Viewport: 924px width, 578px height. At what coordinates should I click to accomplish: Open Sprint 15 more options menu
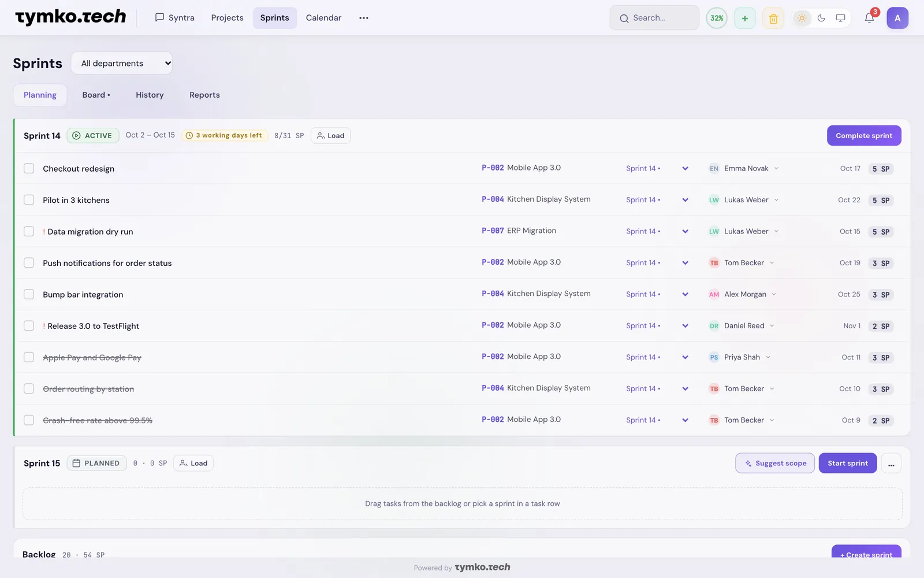(x=891, y=464)
